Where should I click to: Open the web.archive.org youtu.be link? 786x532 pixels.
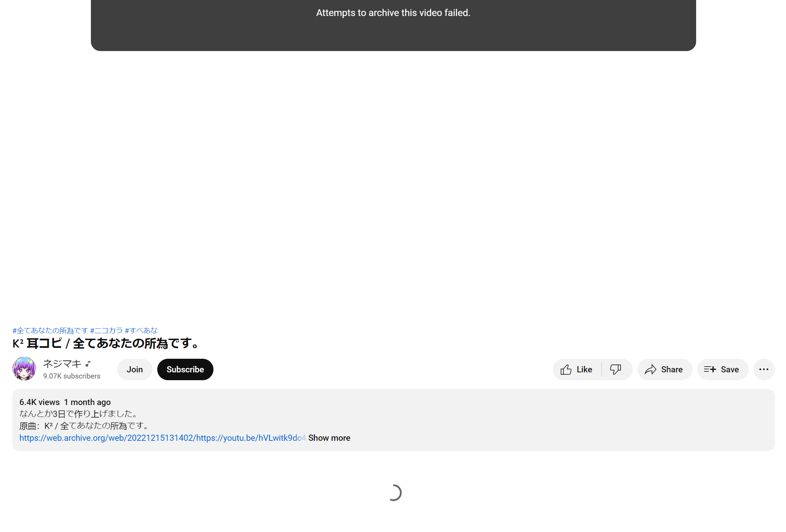[x=163, y=438]
